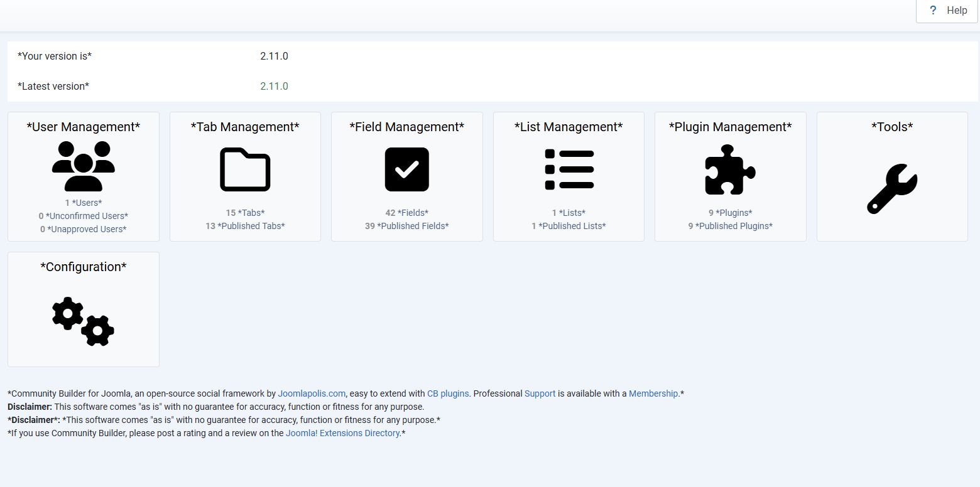Click the *User Management* heading text
The height and width of the screenshot is (487, 980).
point(84,127)
